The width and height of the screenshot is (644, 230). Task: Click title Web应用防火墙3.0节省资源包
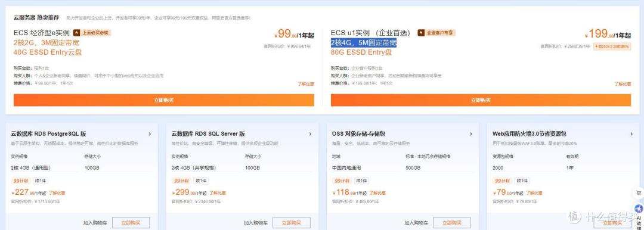[530, 134]
